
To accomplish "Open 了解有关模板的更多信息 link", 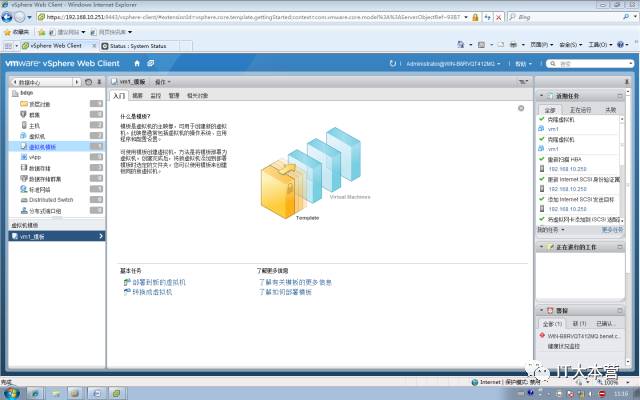I will [296, 282].
